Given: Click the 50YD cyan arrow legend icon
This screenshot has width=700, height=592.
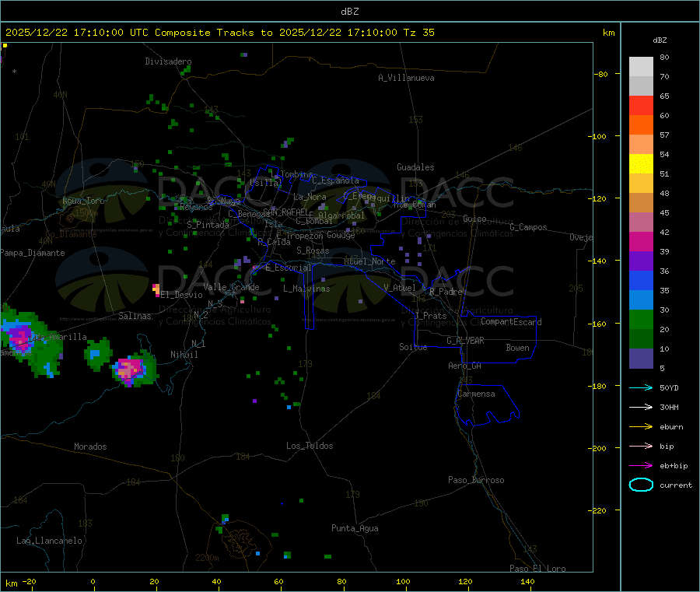Looking at the screenshot, I should (641, 387).
